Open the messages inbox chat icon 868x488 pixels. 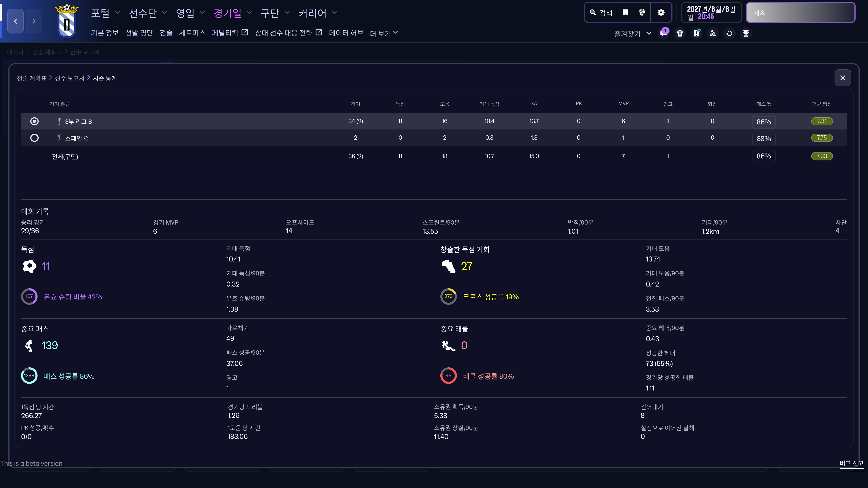coord(663,33)
